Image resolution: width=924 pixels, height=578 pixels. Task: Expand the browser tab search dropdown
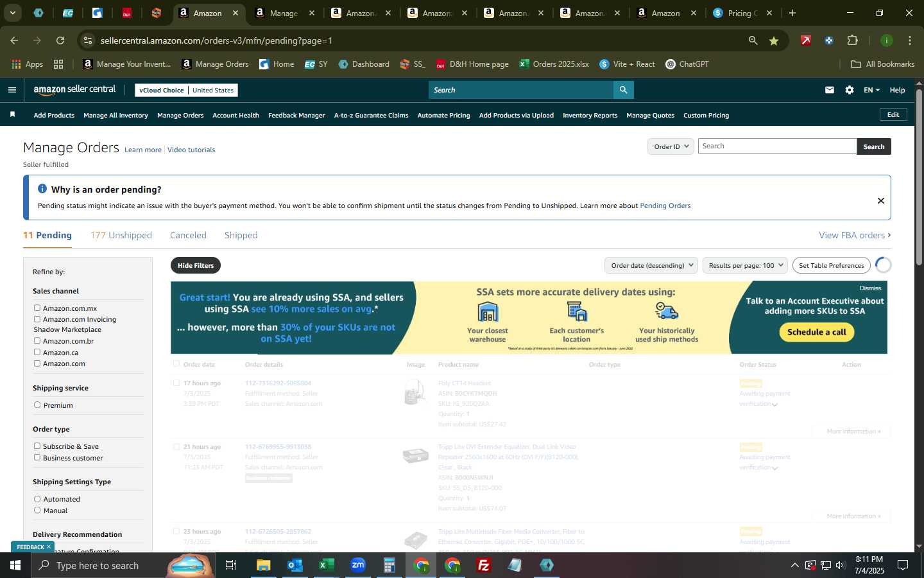point(12,13)
